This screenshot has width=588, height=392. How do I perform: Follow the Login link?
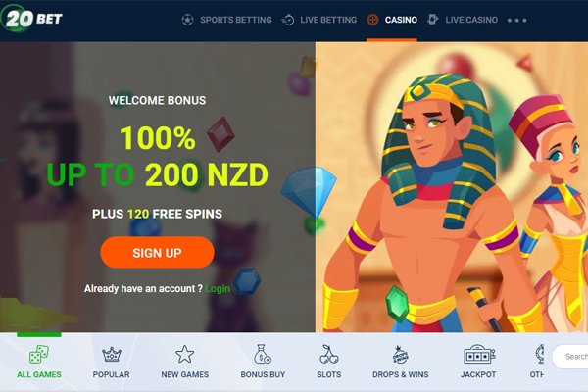[218, 288]
